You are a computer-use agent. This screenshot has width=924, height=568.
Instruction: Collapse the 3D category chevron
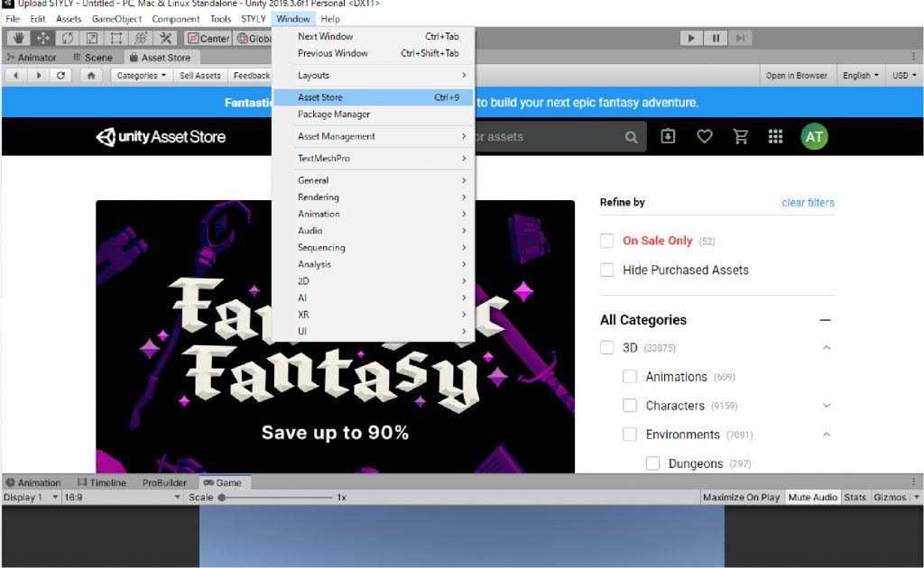coord(827,348)
